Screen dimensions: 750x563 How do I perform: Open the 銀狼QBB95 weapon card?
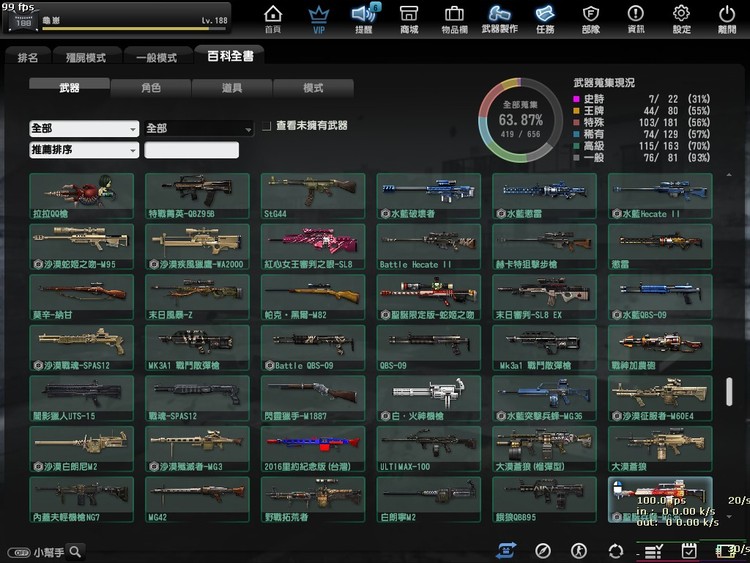pos(545,500)
